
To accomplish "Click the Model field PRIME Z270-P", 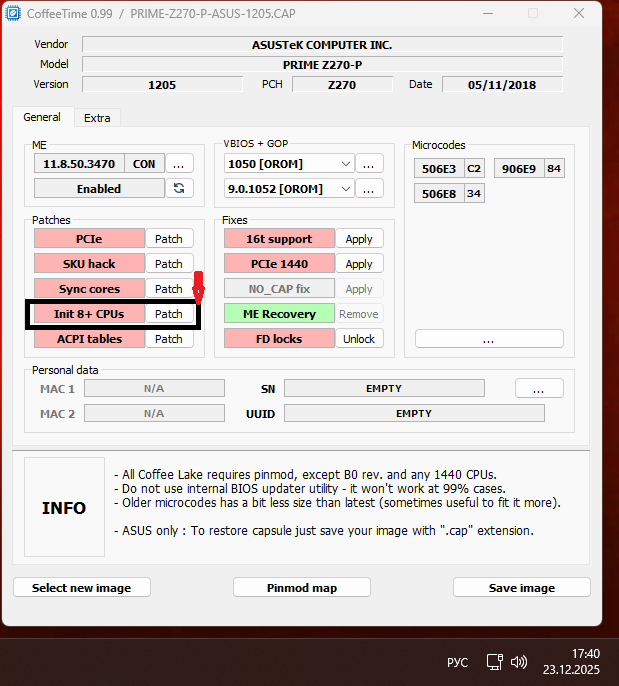I will coord(322,65).
